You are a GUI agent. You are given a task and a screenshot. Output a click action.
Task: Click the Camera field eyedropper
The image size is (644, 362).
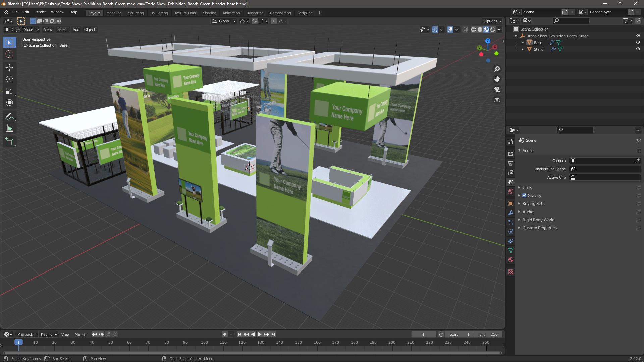coord(637,161)
